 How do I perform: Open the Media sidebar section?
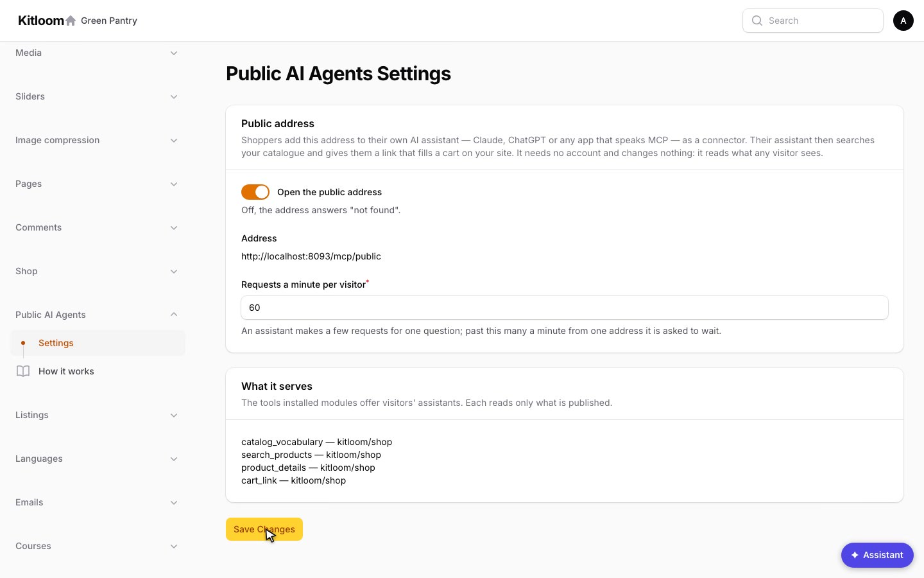click(98, 53)
